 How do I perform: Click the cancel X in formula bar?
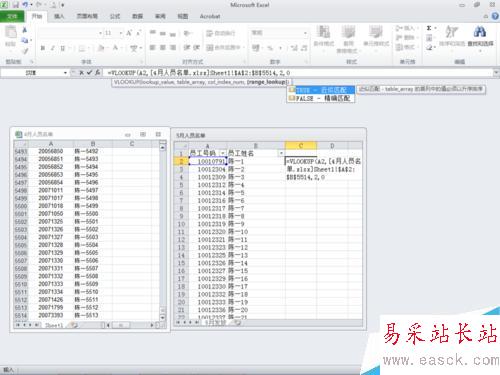coord(82,72)
